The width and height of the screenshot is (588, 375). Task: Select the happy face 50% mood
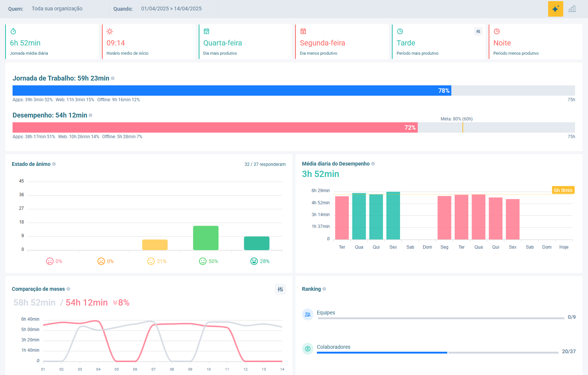pyautogui.click(x=203, y=261)
